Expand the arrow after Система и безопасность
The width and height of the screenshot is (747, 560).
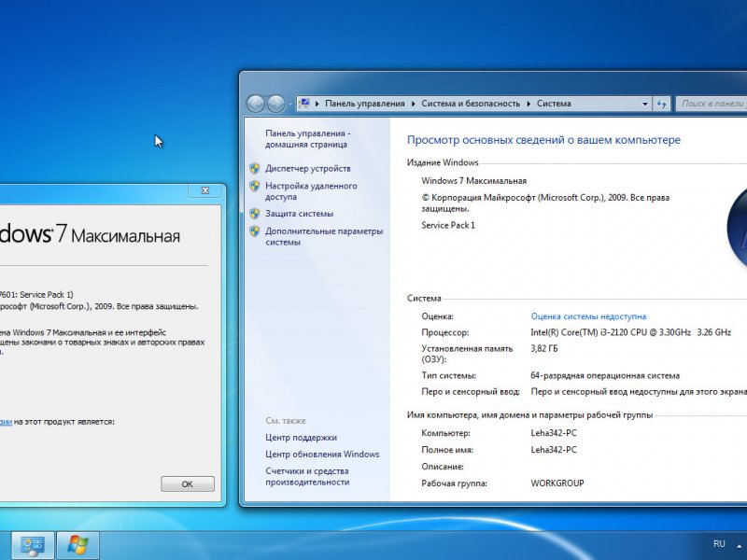[x=529, y=104]
